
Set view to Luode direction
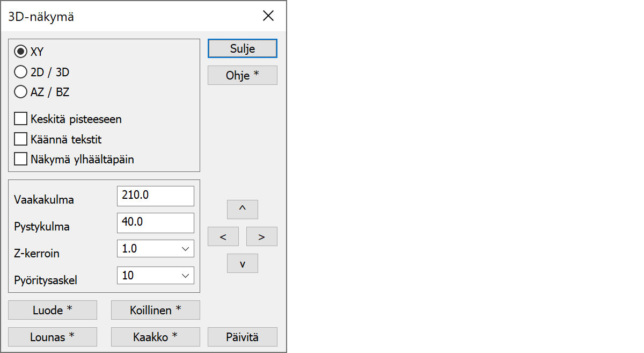(53, 310)
